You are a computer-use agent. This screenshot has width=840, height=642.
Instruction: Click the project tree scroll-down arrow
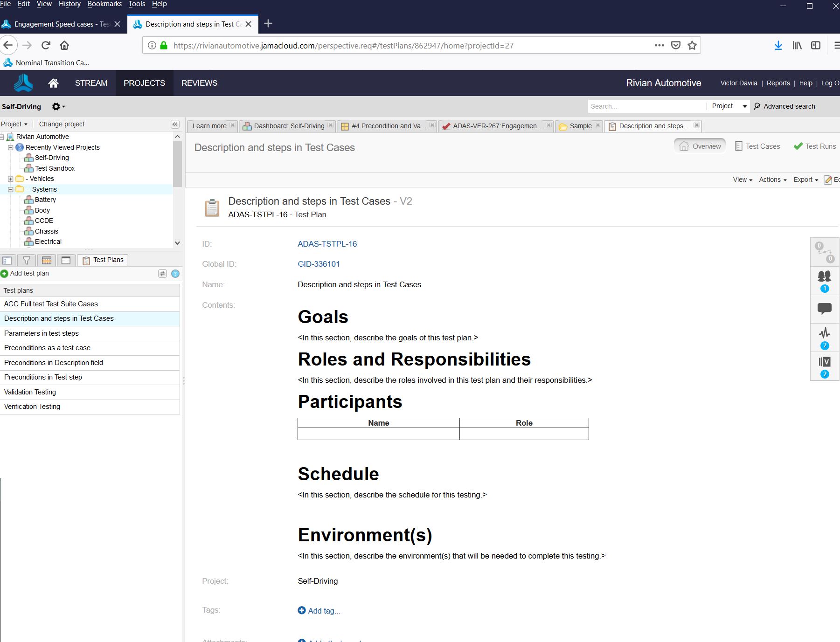(177, 243)
